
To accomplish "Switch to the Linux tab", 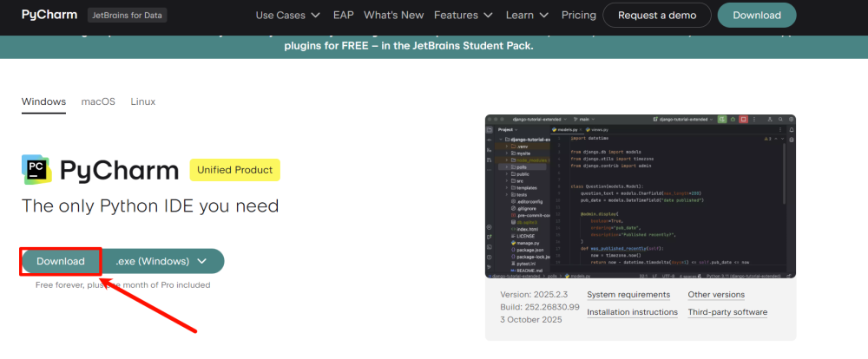I will coord(143,101).
